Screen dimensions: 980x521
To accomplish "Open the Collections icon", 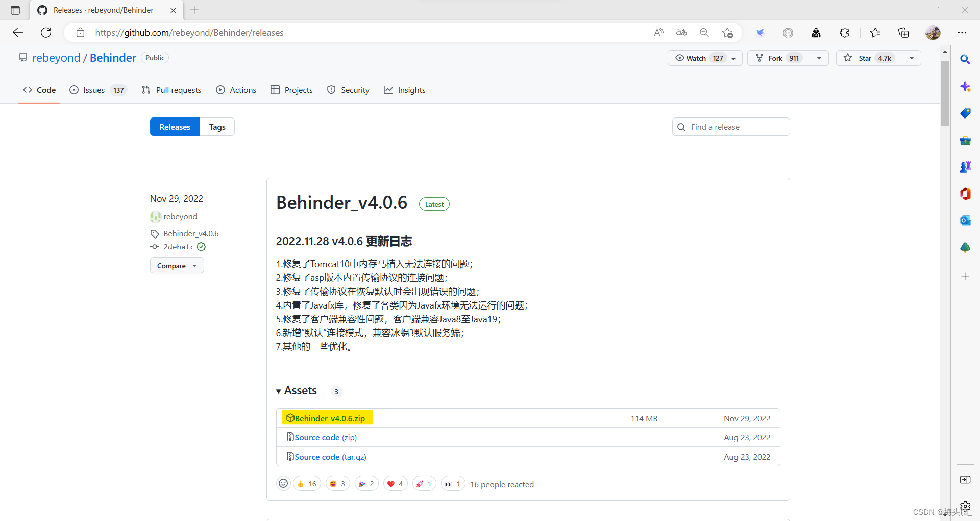I will click(x=903, y=33).
